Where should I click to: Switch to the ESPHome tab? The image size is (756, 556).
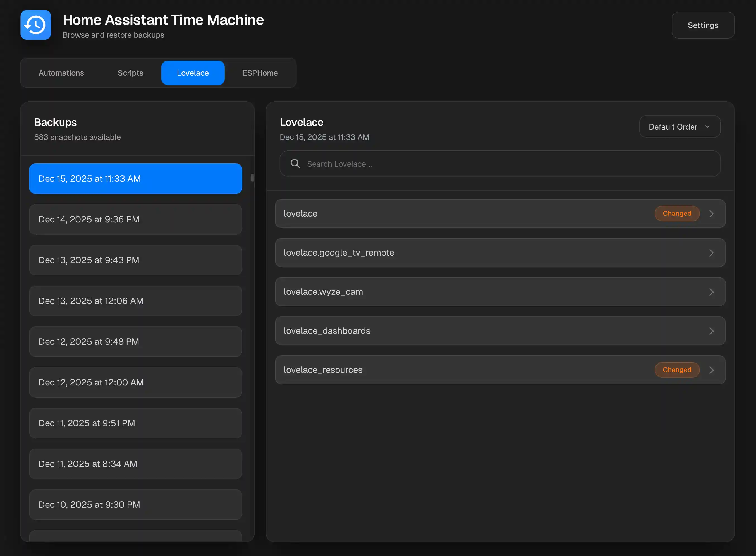[x=260, y=73]
